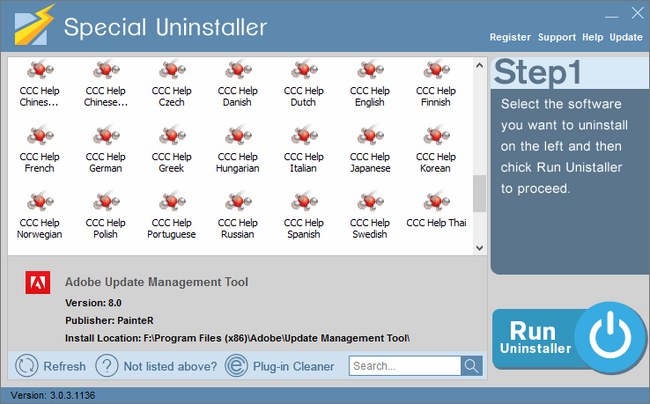Select CCC Help Norwegian program icon
The height and width of the screenshot is (404, 650).
pos(40,201)
